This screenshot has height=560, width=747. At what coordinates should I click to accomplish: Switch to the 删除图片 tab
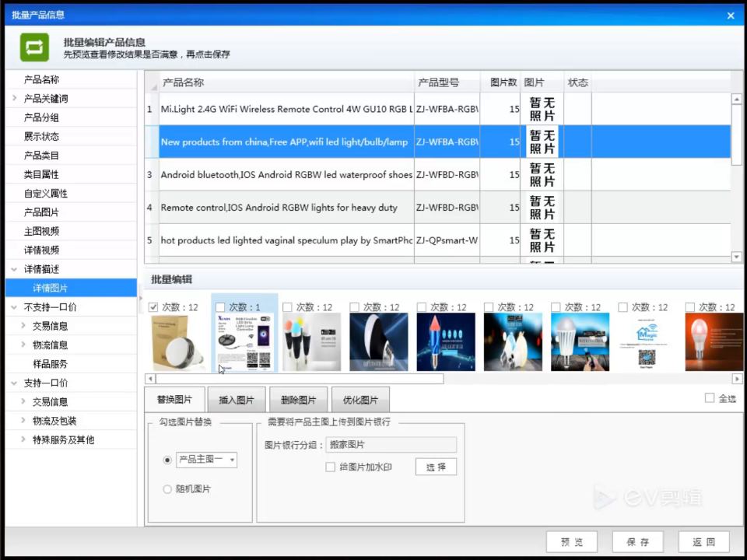tap(298, 400)
